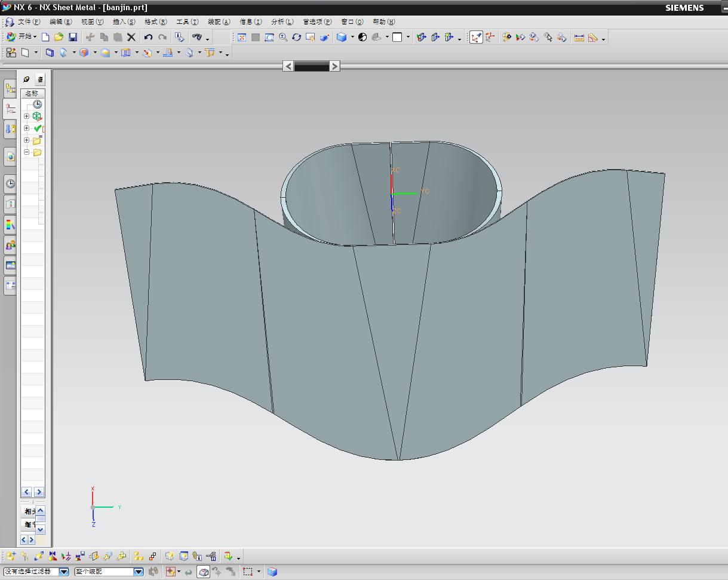Pin the navigator using the pushpin icon

tap(26, 79)
